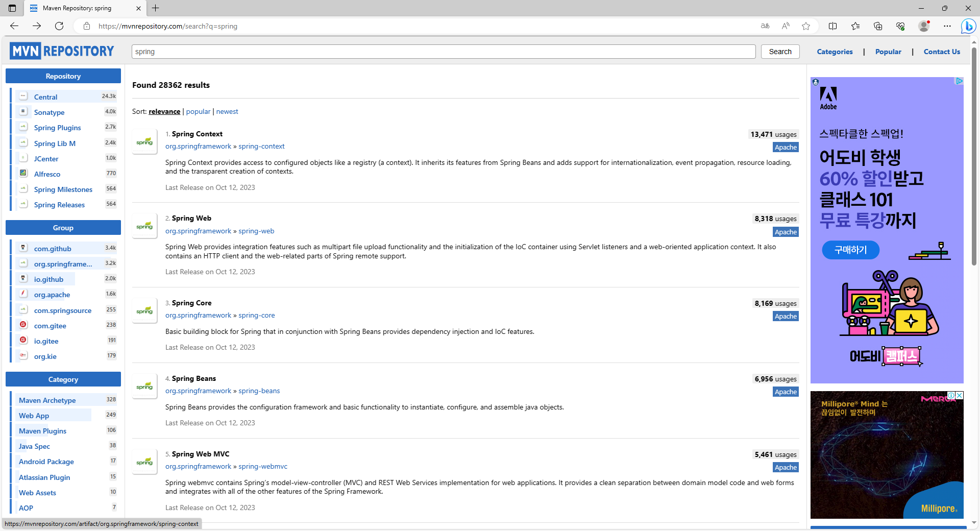
Task: Open the Spring Context result title
Action: (197, 134)
